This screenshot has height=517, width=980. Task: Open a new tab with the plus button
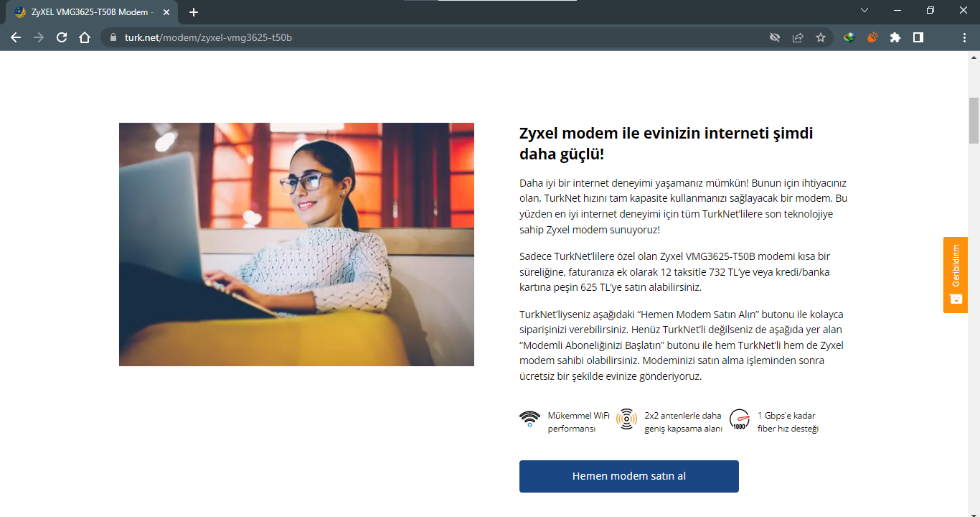click(x=193, y=12)
